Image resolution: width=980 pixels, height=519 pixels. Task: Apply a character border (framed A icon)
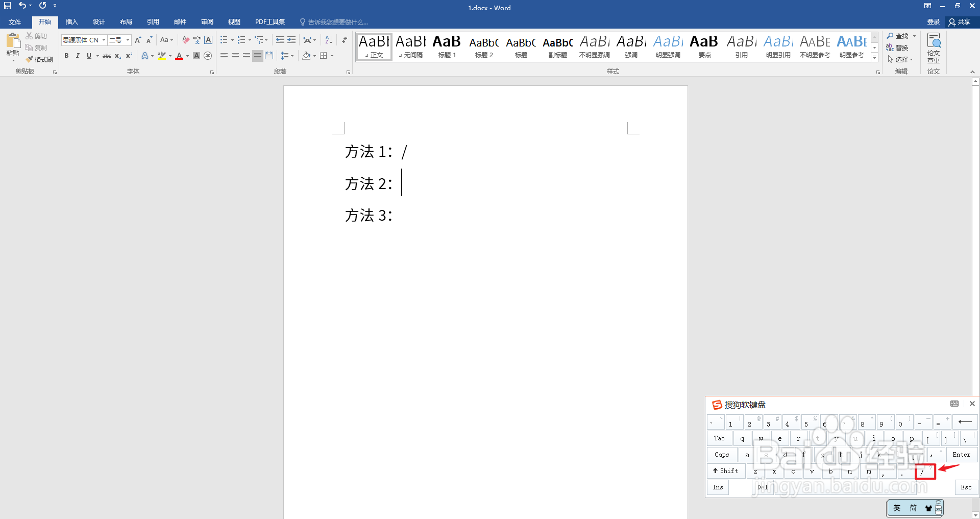coord(208,40)
